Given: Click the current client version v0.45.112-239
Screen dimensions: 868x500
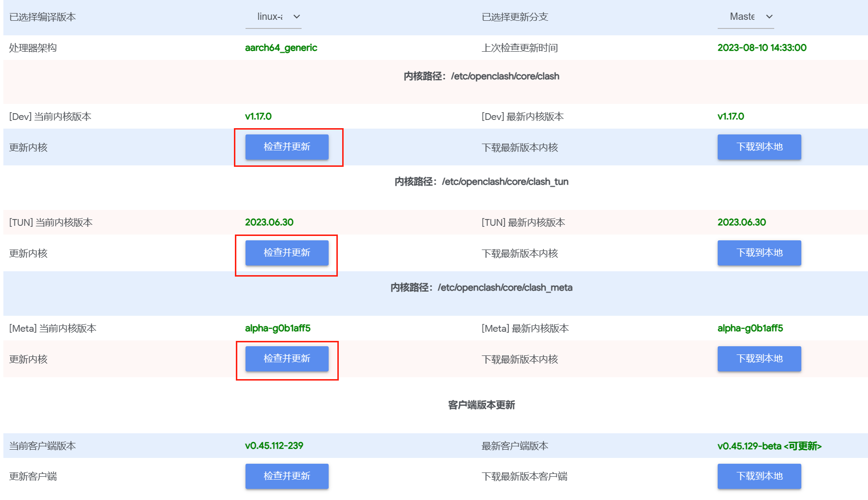Looking at the screenshot, I should (x=274, y=446).
